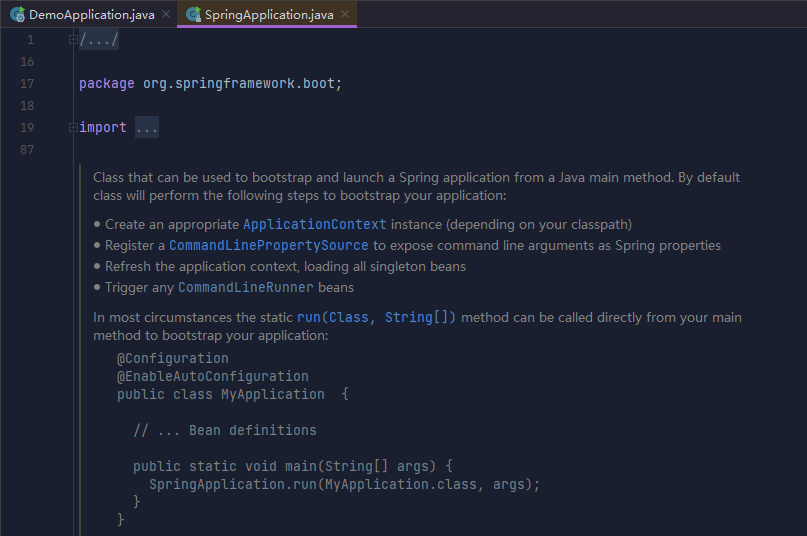
Task: Place cursor on the package keyword
Action: [x=107, y=83]
